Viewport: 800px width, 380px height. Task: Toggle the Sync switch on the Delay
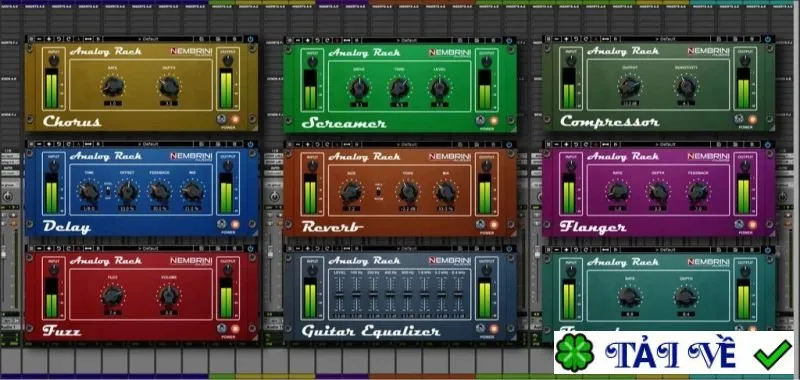point(108,191)
